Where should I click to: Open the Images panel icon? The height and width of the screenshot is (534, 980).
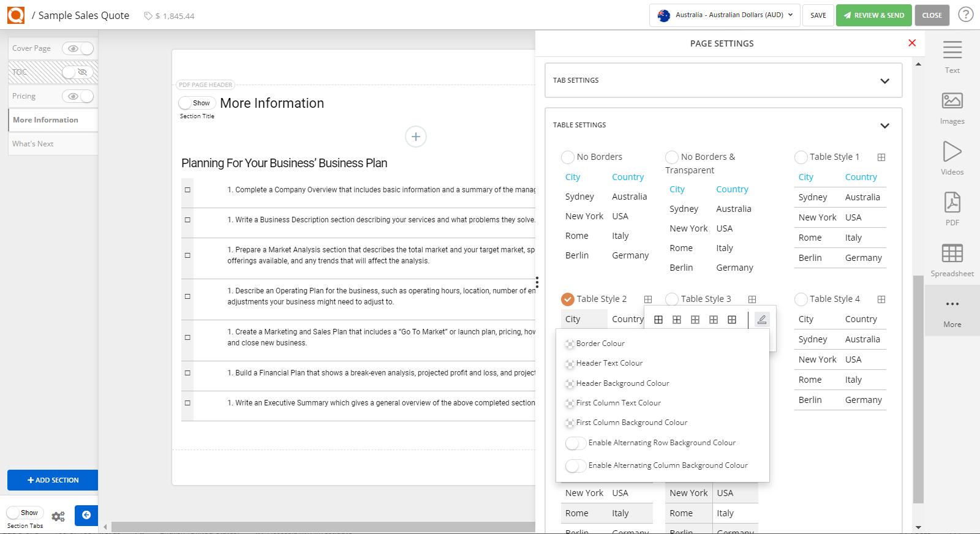click(952, 101)
